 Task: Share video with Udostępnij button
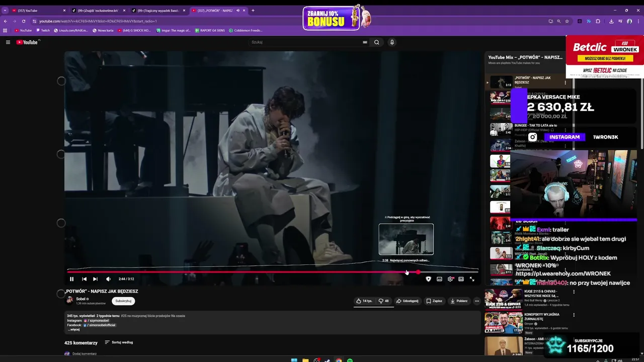[x=408, y=301]
